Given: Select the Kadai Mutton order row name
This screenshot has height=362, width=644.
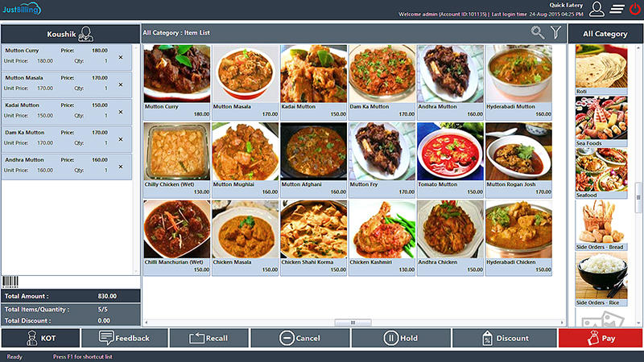Looking at the screenshot, I should point(23,105).
